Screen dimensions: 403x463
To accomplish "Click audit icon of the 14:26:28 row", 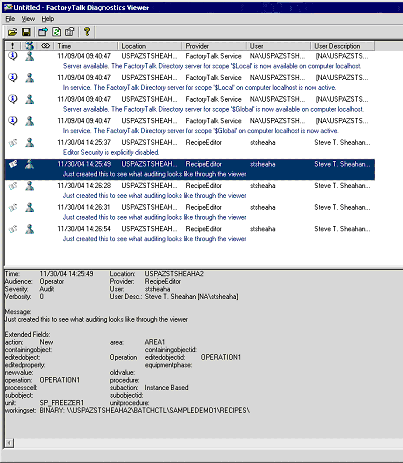I will tap(13, 186).
